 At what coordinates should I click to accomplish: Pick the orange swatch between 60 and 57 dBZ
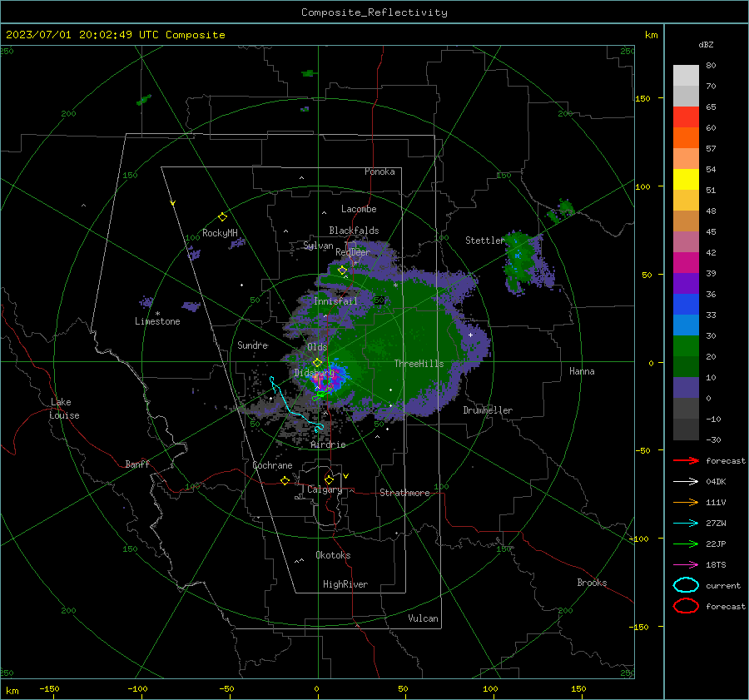coord(686,137)
